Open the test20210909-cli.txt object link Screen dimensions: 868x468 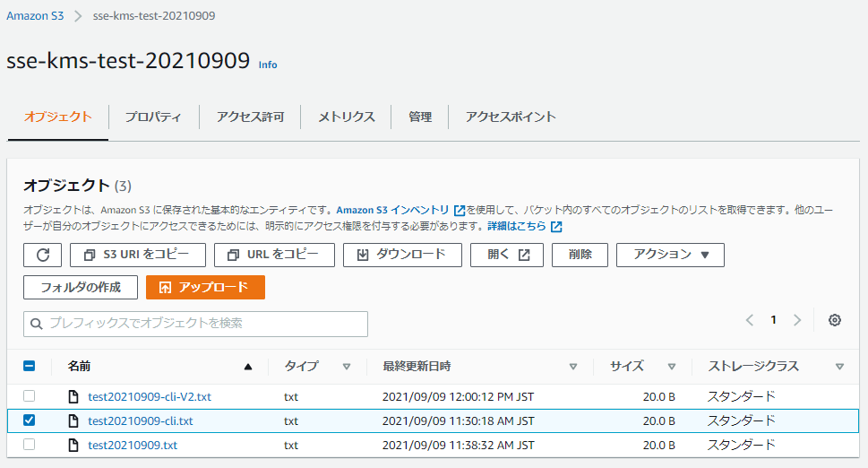click(x=141, y=420)
